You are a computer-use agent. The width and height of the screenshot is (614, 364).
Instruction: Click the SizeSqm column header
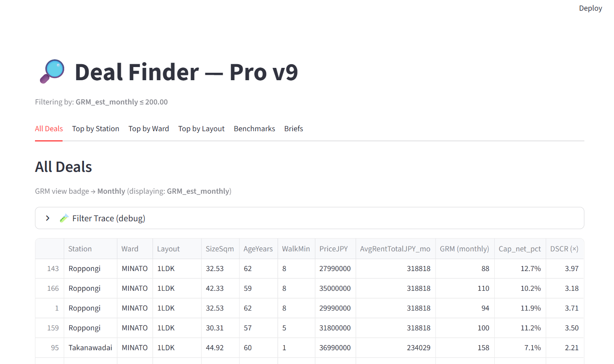click(x=220, y=248)
